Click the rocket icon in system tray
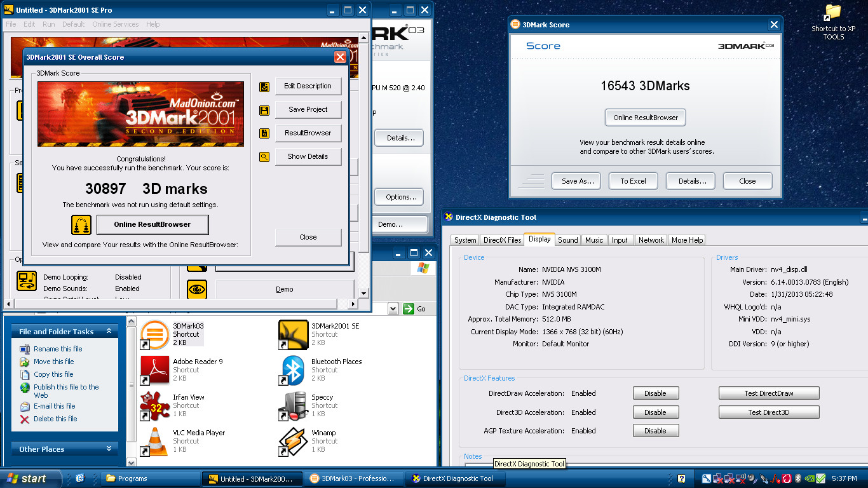The image size is (868, 488). 763,478
